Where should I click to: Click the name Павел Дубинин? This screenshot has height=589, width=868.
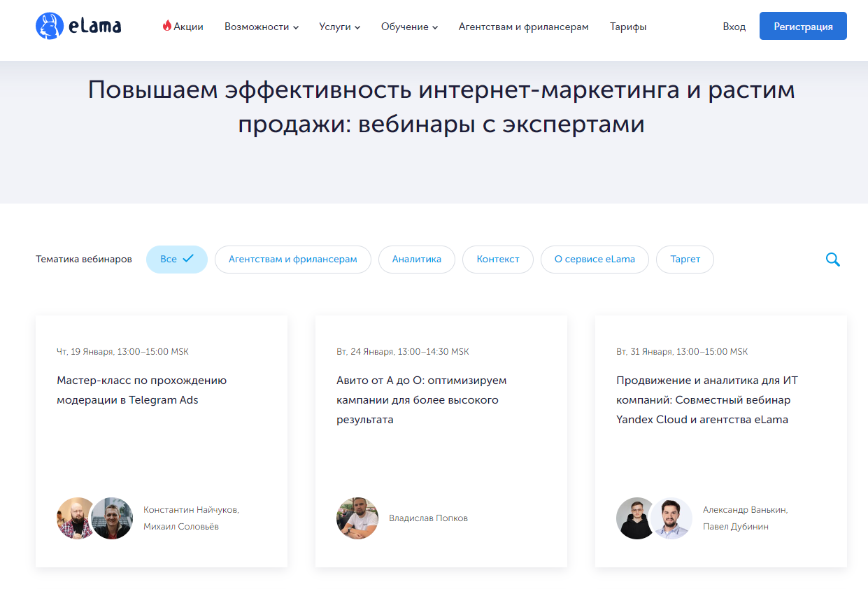click(x=736, y=527)
